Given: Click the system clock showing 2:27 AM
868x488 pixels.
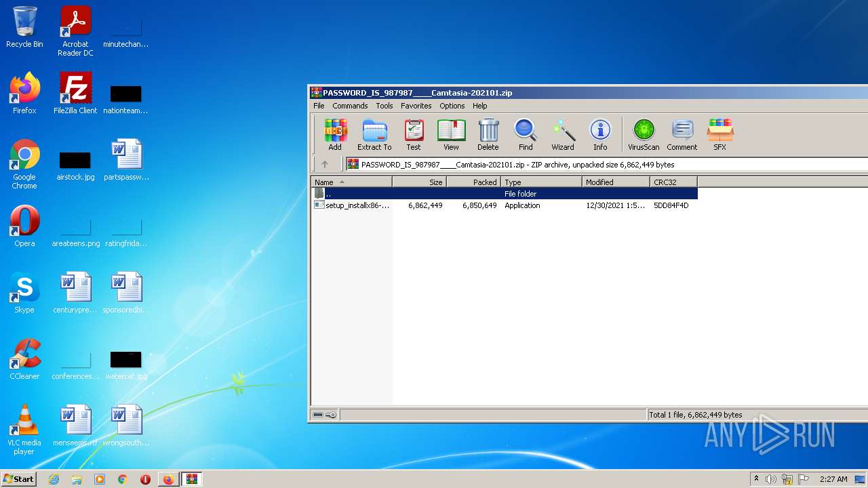Looking at the screenshot, I should click(x=833, y=479).
